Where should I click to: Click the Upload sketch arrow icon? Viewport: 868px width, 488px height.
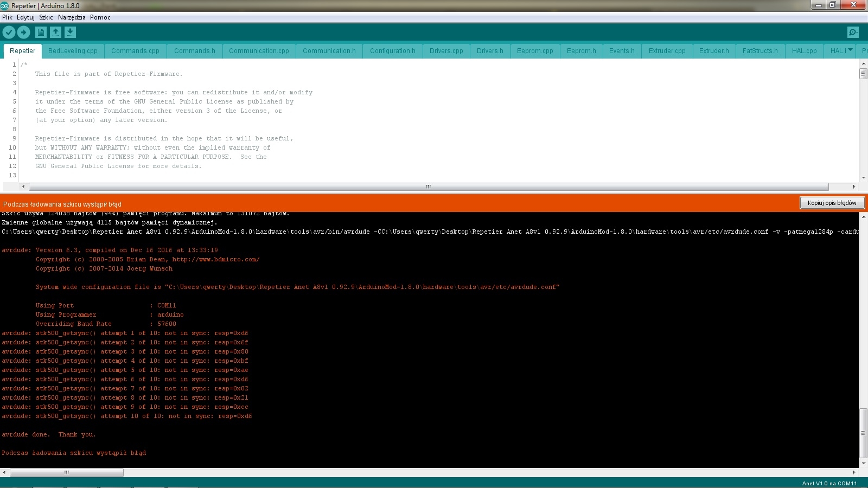[x=23, y=33]
